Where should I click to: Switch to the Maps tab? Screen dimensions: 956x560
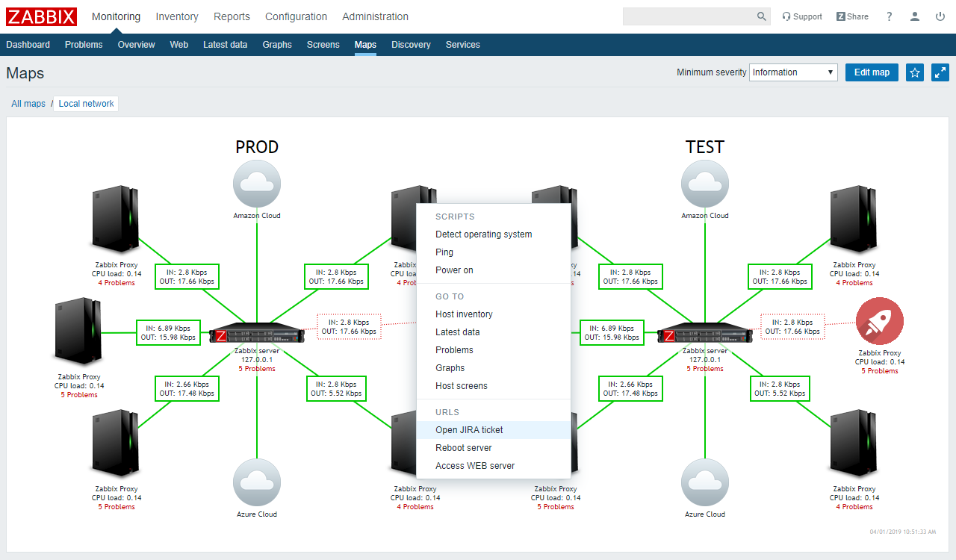click(x=365, y=45)
